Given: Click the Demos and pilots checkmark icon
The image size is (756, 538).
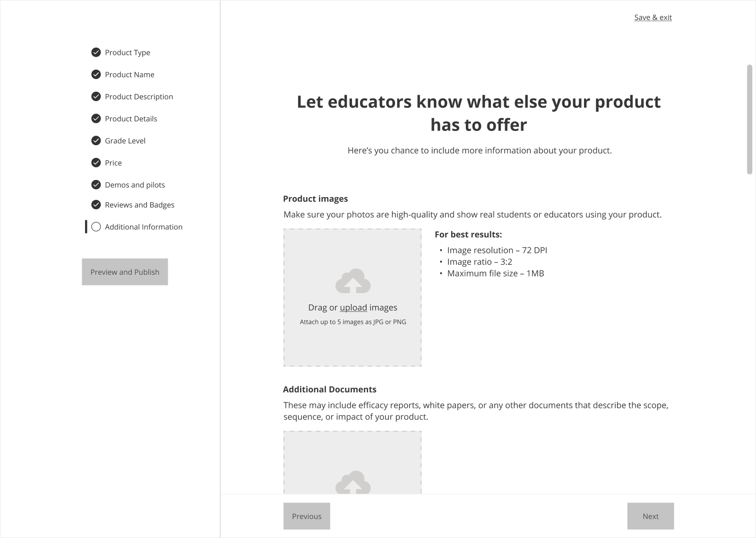Looking at the screenshot, I should click(96, 184).
